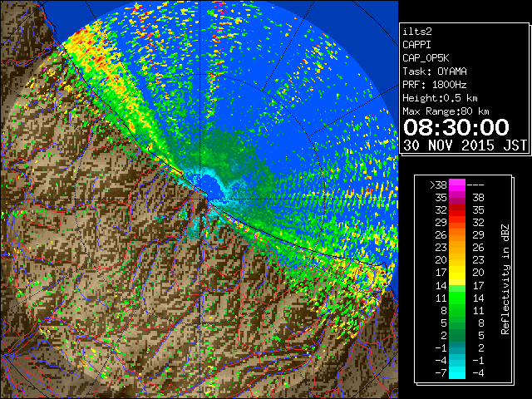Click the cyan -7 dBZ legend swatch
This screenshot has height=399, width=532.
457,372
